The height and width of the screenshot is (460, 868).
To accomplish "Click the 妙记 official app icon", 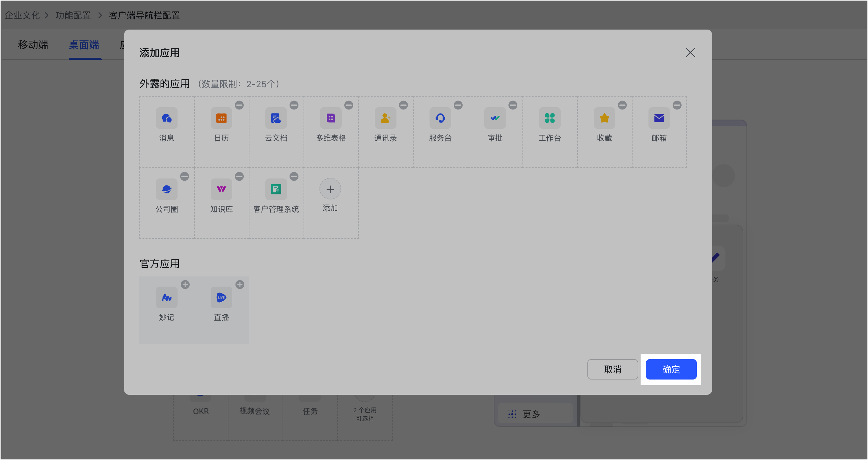I will click(166, 297).
